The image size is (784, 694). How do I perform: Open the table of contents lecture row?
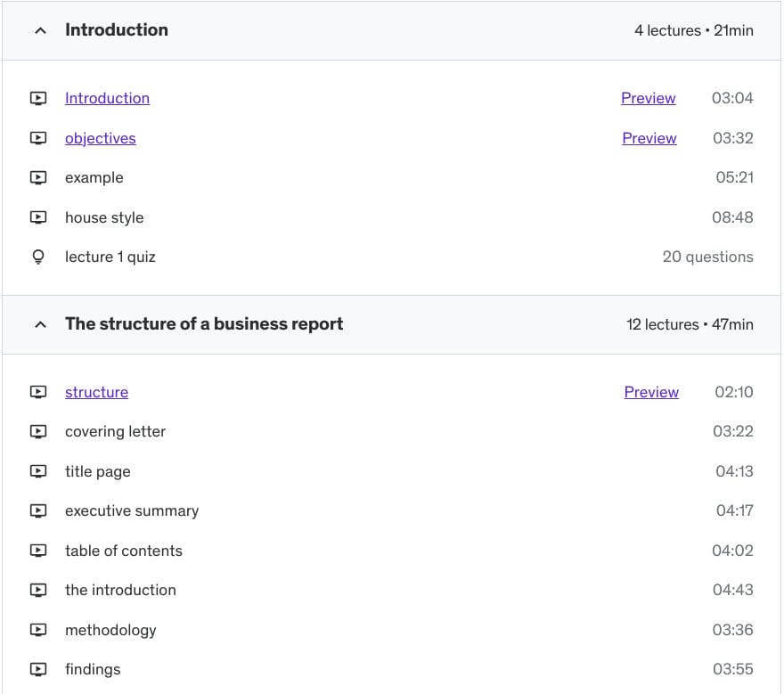click(x=124, y=551)
